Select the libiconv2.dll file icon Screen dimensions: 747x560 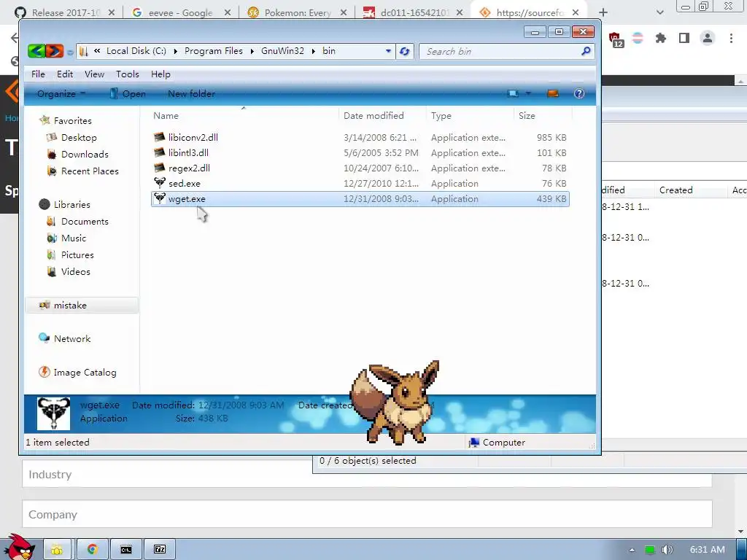click(160, 137)
